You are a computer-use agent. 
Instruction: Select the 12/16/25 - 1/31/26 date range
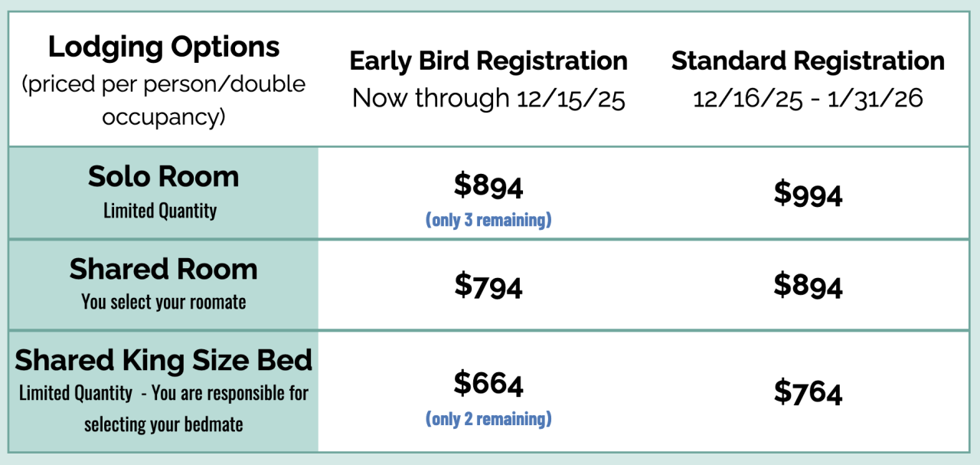click(x=808, y=98)
